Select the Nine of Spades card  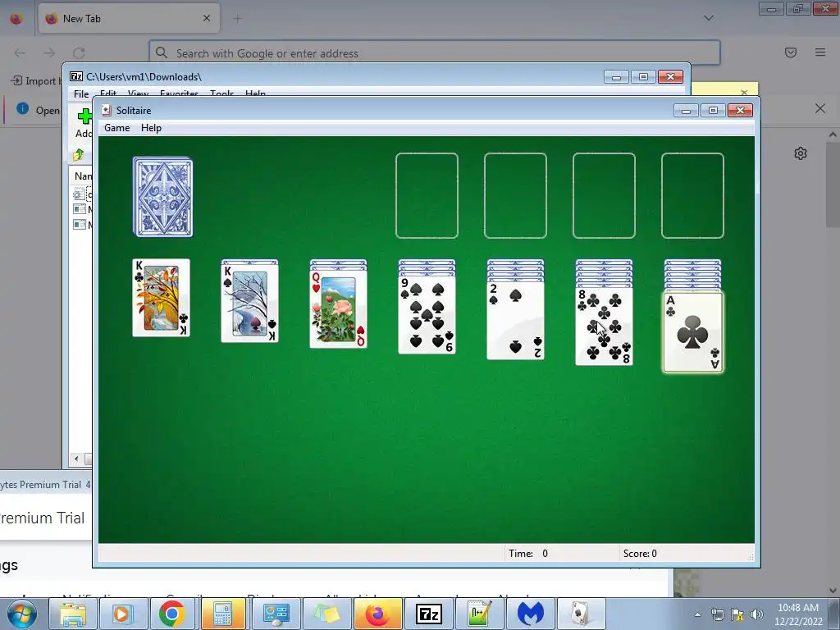click(427, 315)
